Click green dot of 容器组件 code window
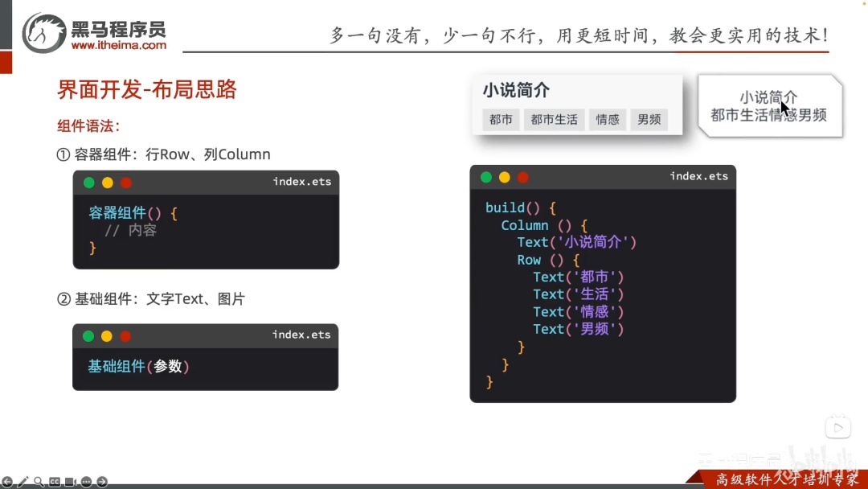The image size is (868, 489). pyautogui.click(x=89, y=183)
